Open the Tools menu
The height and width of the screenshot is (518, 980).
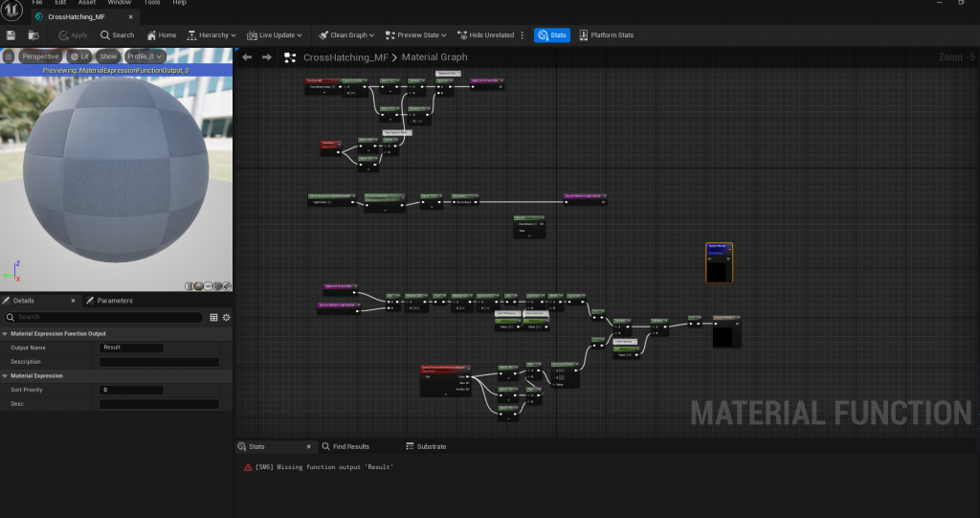152,3
